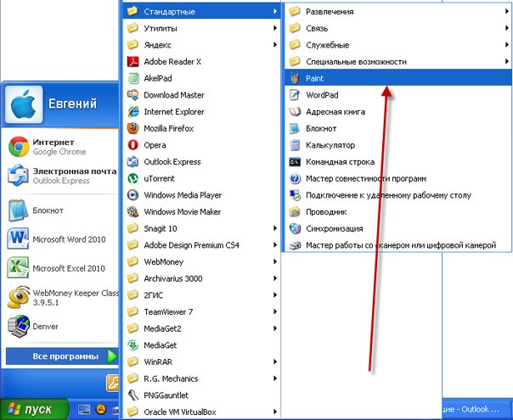Open the Развлечения submenu
Image resolution: width=513 pixels, height=420 pixels.
(397, 11)
